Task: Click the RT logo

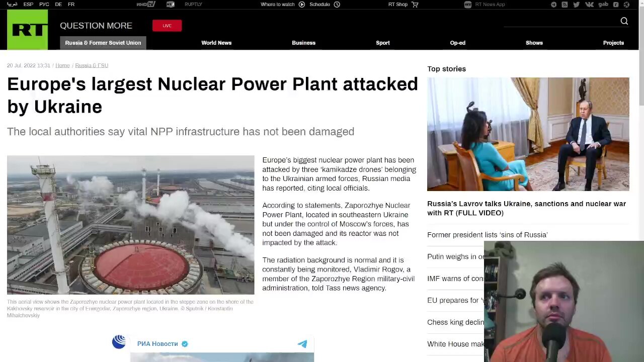Action: tap(27, 30)
